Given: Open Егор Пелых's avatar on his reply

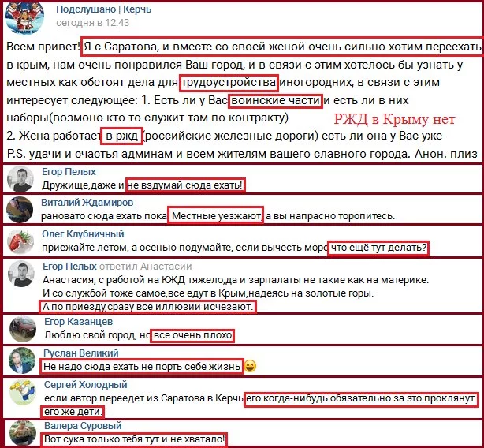Looking at the screenshot, I should pyautogui.click(x=21, y=274).
